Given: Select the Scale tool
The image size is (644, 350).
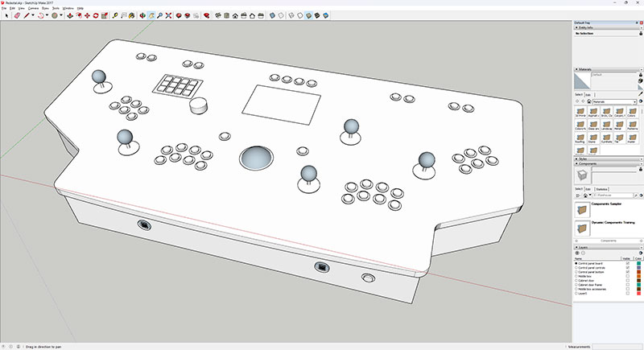Looking at the screenshot, I should coord(105,15).
